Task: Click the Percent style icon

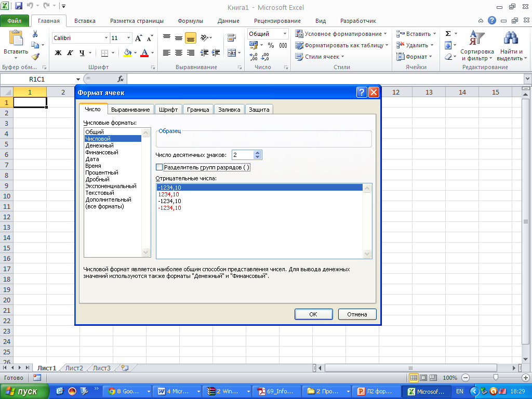Action: [x=271, y=45]
